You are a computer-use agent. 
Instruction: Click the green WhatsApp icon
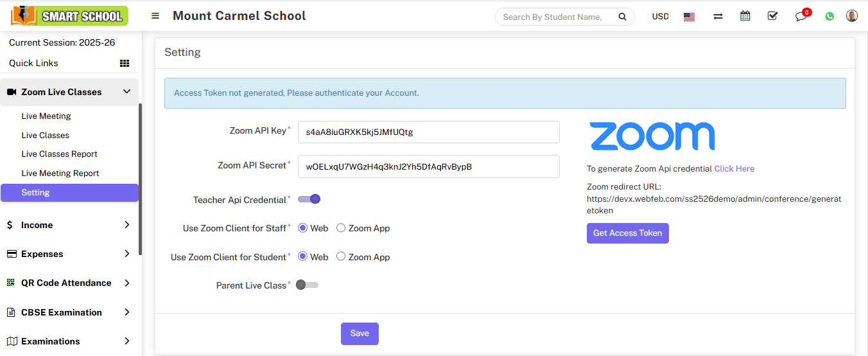pos(829,17)
